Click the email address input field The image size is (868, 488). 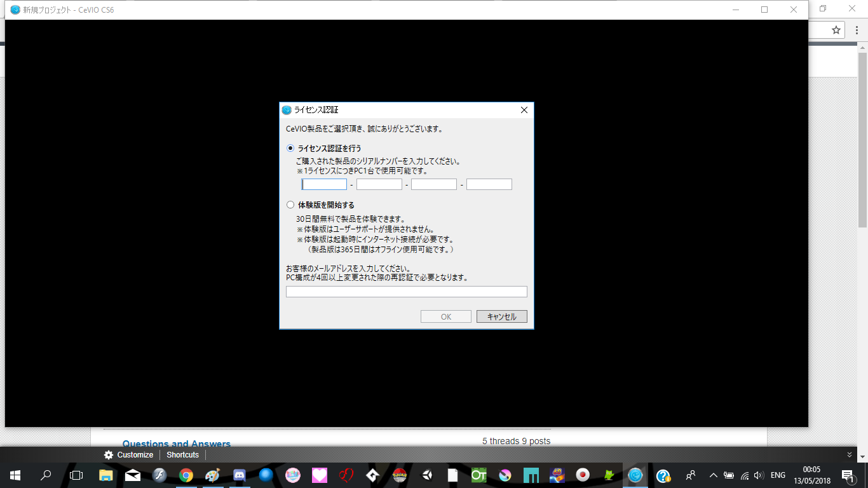tap(406, 292)
